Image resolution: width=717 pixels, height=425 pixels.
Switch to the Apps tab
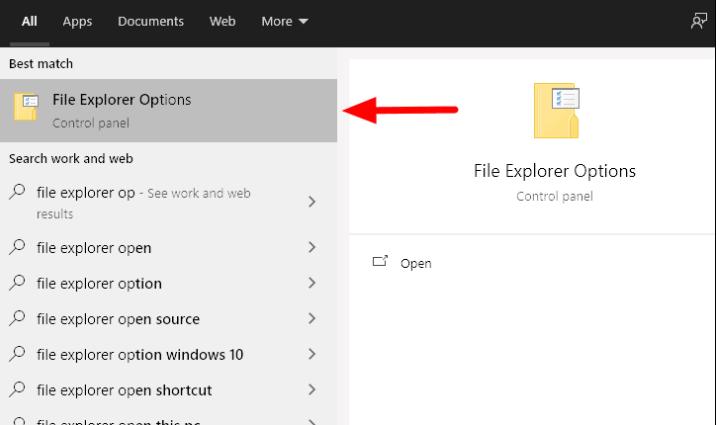(77, 22)
